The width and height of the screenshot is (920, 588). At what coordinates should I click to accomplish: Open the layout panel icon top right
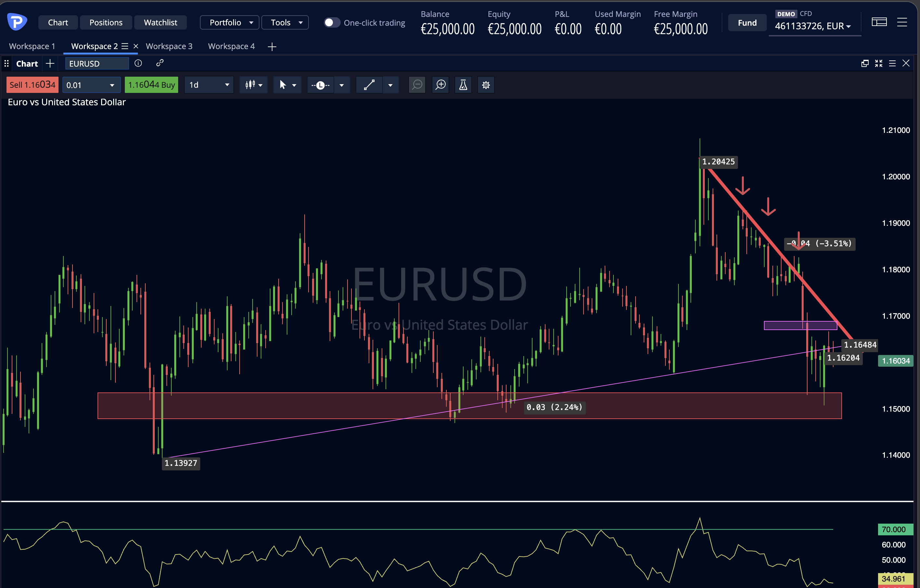(x=879, y=22)
